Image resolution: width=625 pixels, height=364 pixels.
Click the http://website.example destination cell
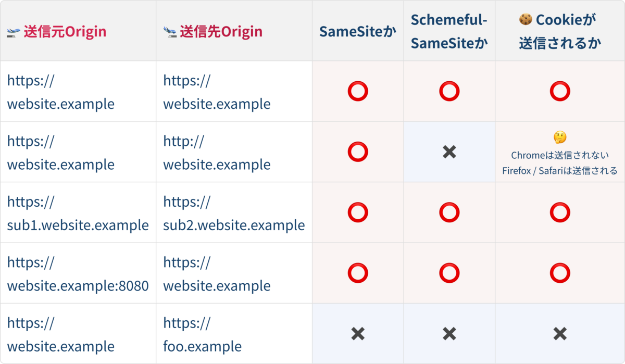pyautogui.click(x=217, y=153)
